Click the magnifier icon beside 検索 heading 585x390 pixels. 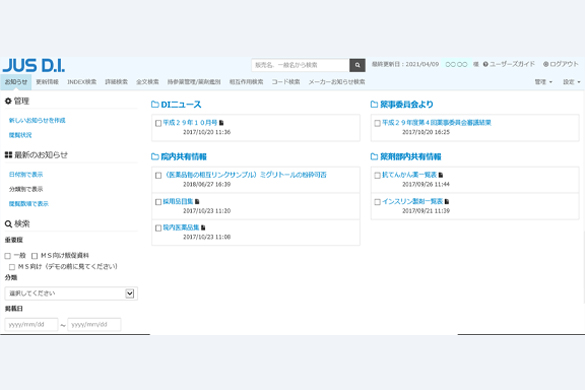[8, 224]
